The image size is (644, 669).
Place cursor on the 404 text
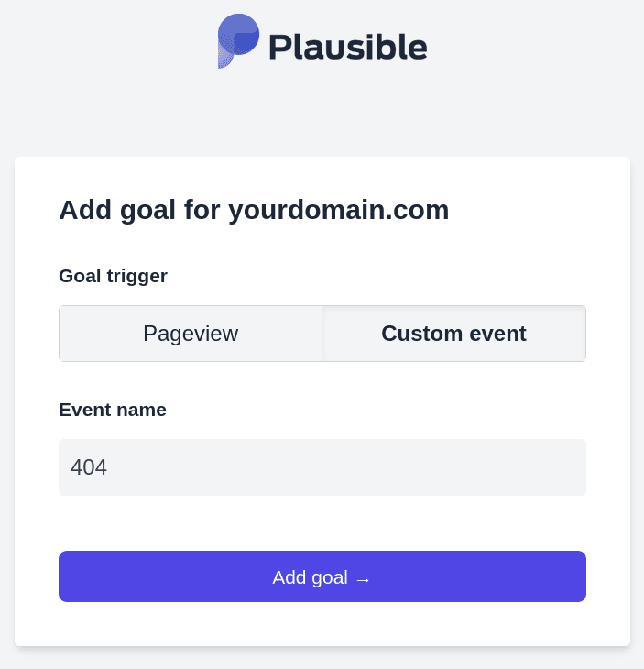[89, 467]
